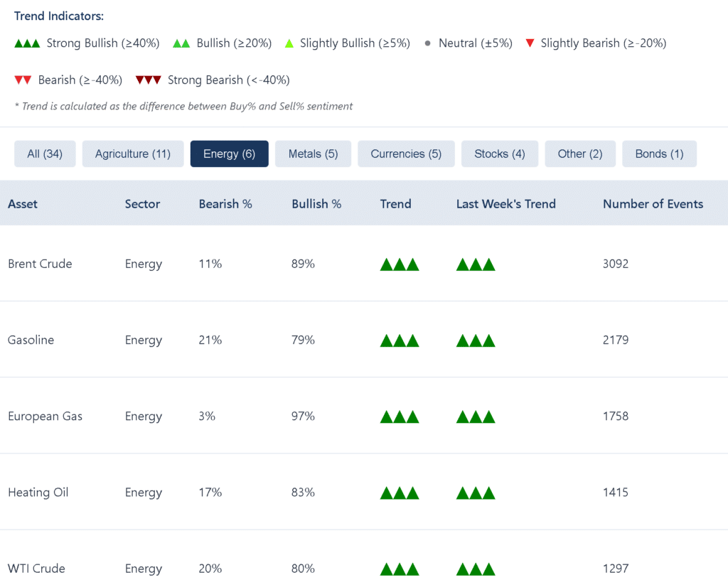The image size is (728, 580).
Task: Select the Bullish double-triangle legend icon
Action: coord(183,43)
